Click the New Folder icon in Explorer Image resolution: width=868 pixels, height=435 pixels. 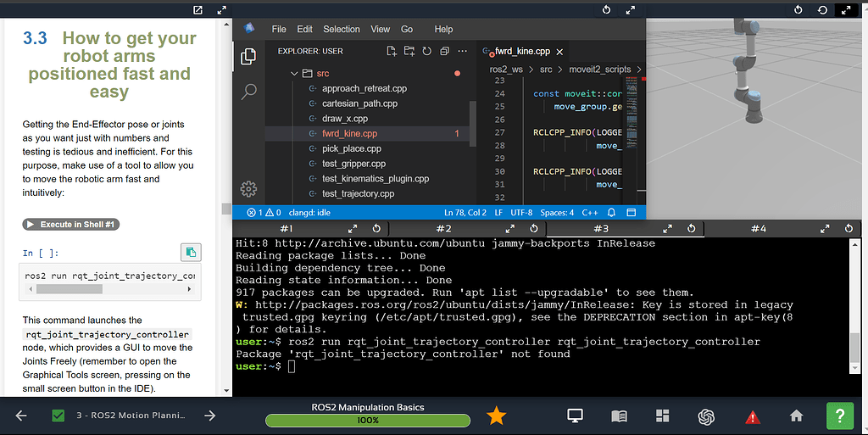[x=409, y=51]
